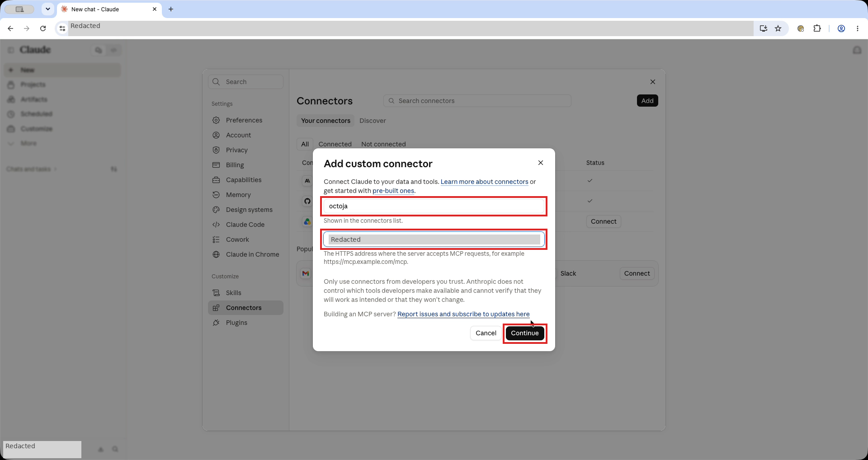
Task: Close the New chat - Claude tab
Action: point(155,9)
